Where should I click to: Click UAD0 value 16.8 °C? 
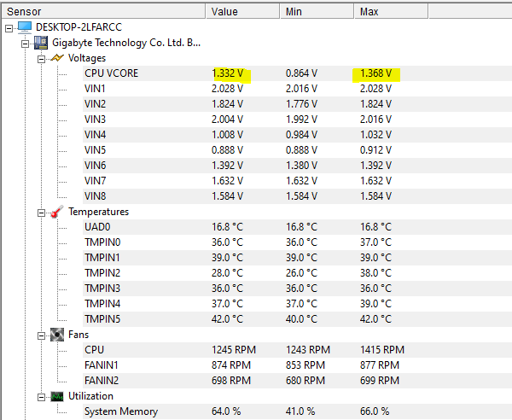[x=228, y=227]
